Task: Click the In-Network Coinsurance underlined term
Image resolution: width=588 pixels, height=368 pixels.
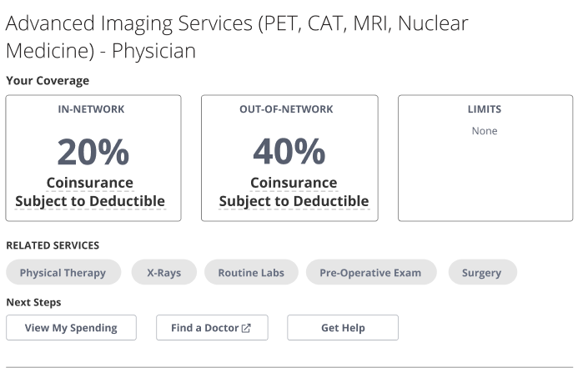Action: [x=89, y=183]
